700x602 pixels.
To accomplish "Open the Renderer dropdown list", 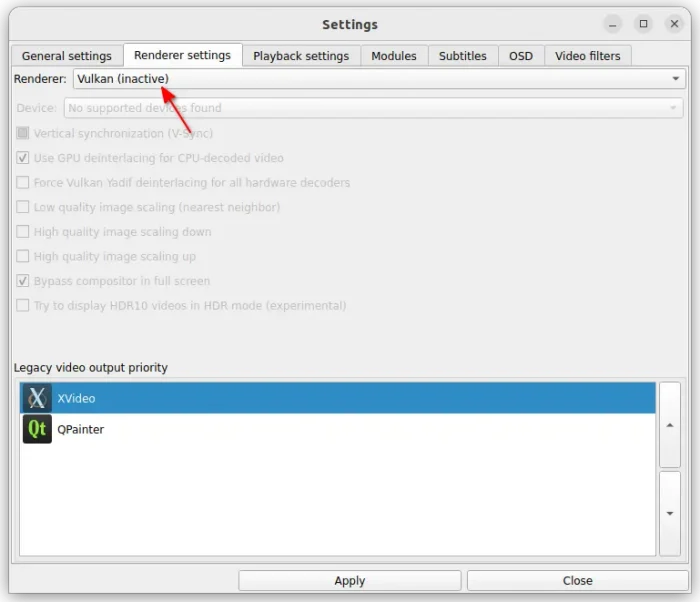I will click(x=379, y=78).
